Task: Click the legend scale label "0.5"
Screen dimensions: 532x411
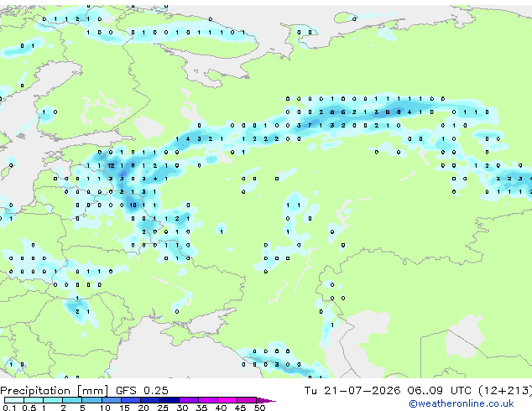Action: (29, 408)
